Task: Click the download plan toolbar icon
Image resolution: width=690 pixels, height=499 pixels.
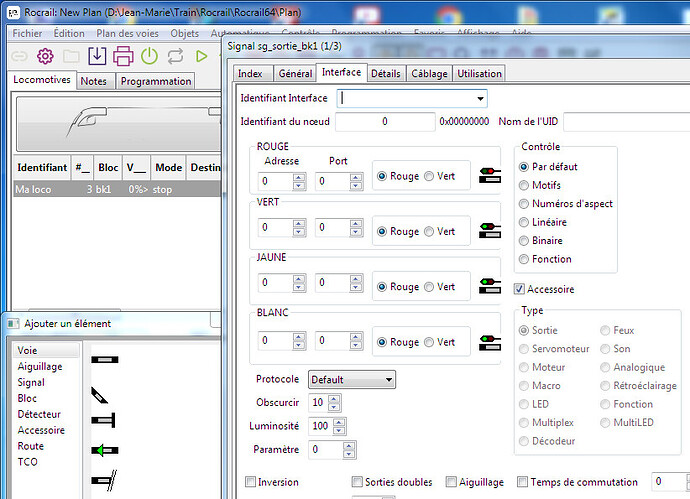Action: click(x=97, y=56)
